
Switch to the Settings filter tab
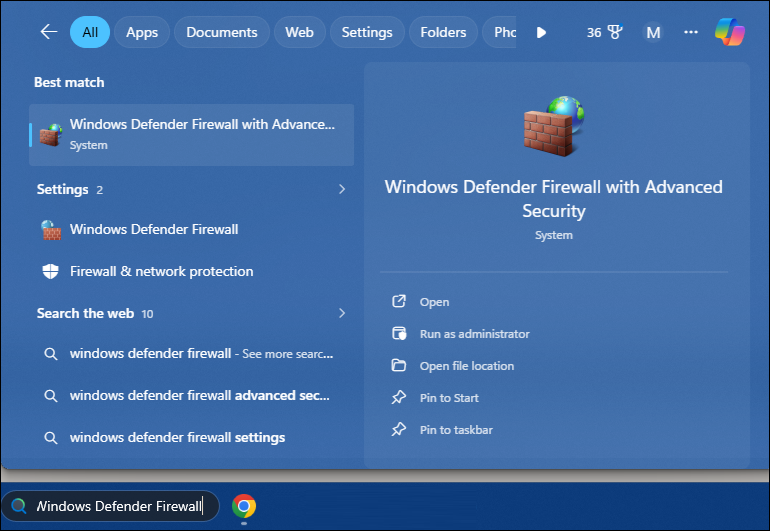pos(367,32)
